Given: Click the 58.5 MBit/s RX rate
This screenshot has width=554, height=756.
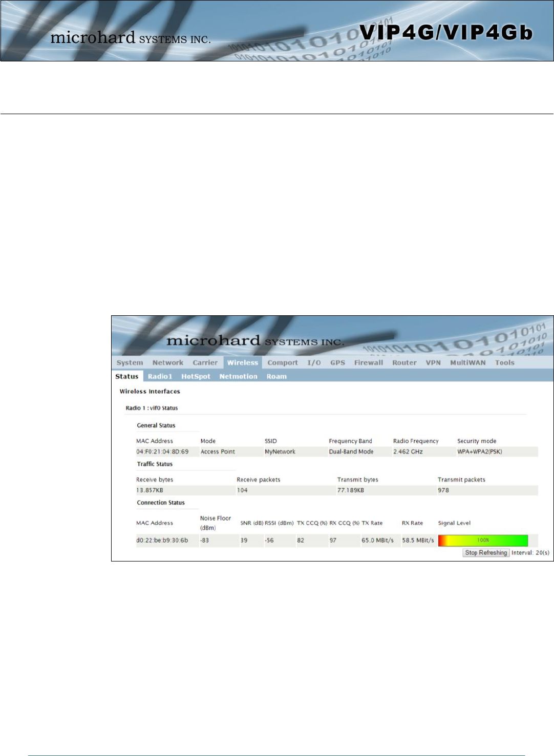Looking at the screenshot, I should click(x=418, y=541).
